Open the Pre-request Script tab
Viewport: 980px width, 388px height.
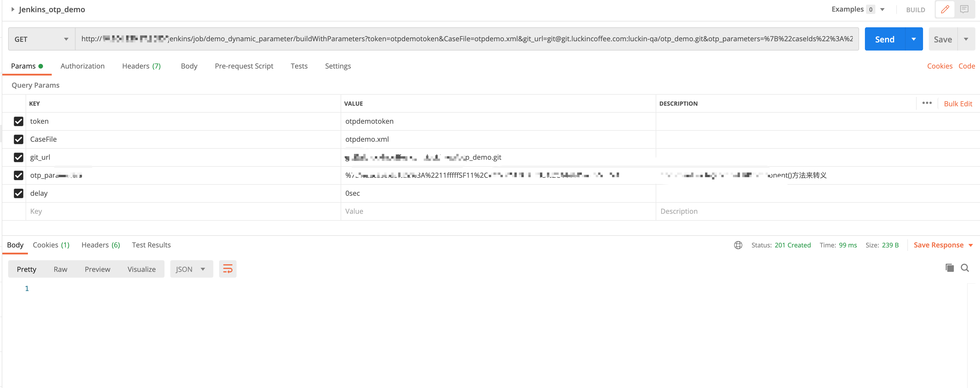pos(244,66)
